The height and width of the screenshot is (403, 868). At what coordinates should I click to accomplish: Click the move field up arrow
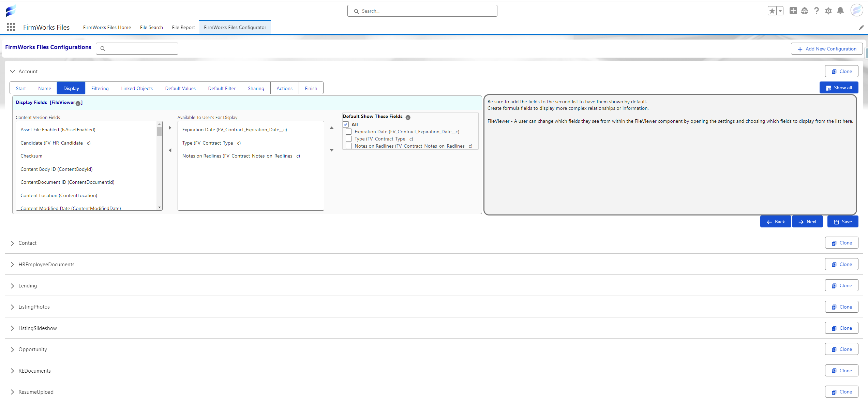coord(331,128)
